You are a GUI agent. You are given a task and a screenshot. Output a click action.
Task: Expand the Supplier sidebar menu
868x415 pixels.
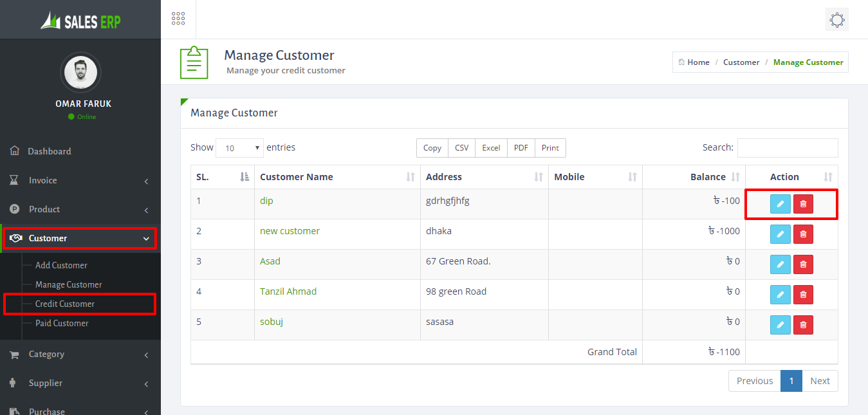point(80,383)
